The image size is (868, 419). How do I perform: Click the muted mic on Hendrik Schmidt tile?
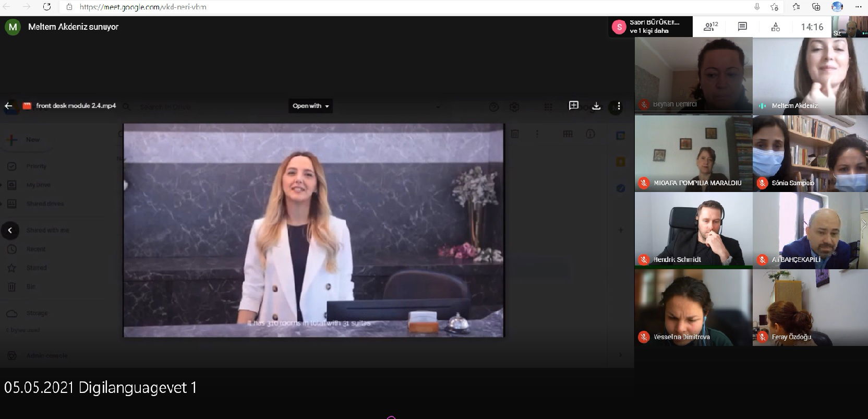coord(644,259)
